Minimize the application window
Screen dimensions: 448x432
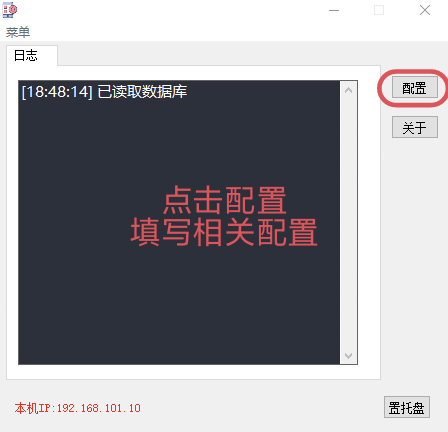[x=334, y=10]
